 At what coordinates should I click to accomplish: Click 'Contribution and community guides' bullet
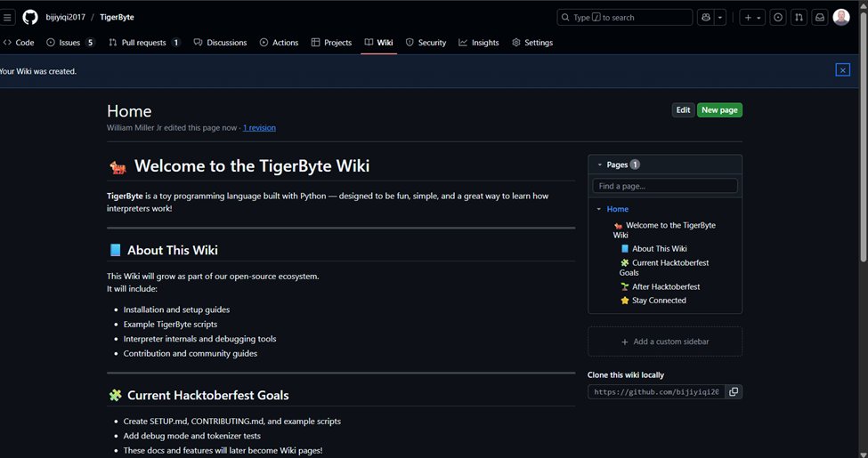click(x=191, y=353)
